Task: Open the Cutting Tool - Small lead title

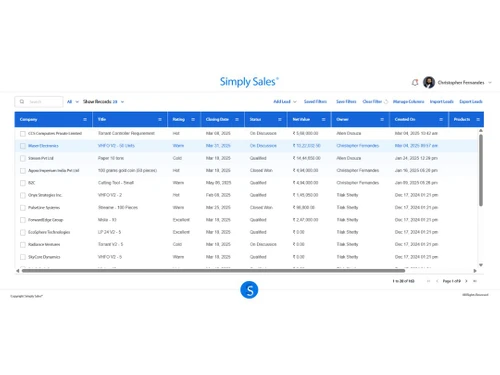Action: pyautogui.click(x=116, y=183)
